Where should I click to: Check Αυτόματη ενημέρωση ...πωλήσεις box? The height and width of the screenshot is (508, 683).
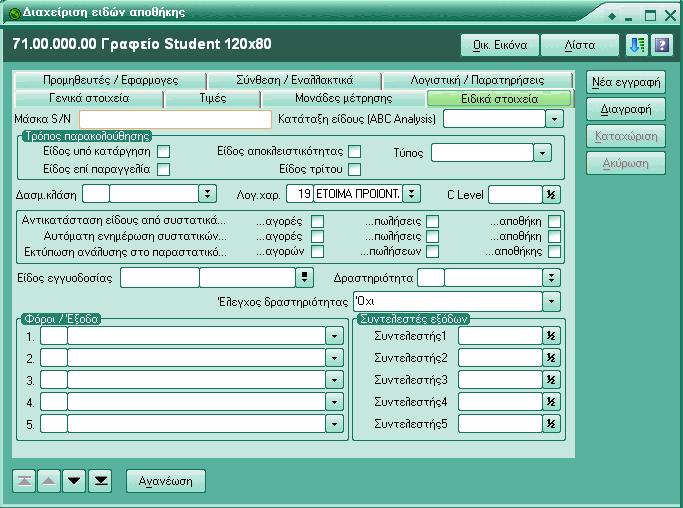[x=433, y=236]
